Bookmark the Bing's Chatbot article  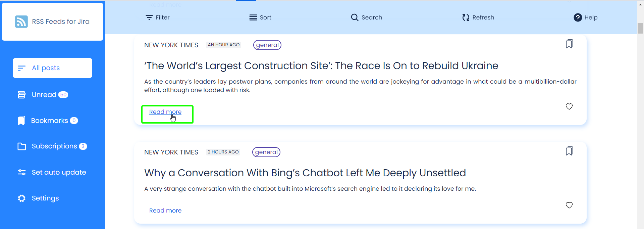point(569,151)
